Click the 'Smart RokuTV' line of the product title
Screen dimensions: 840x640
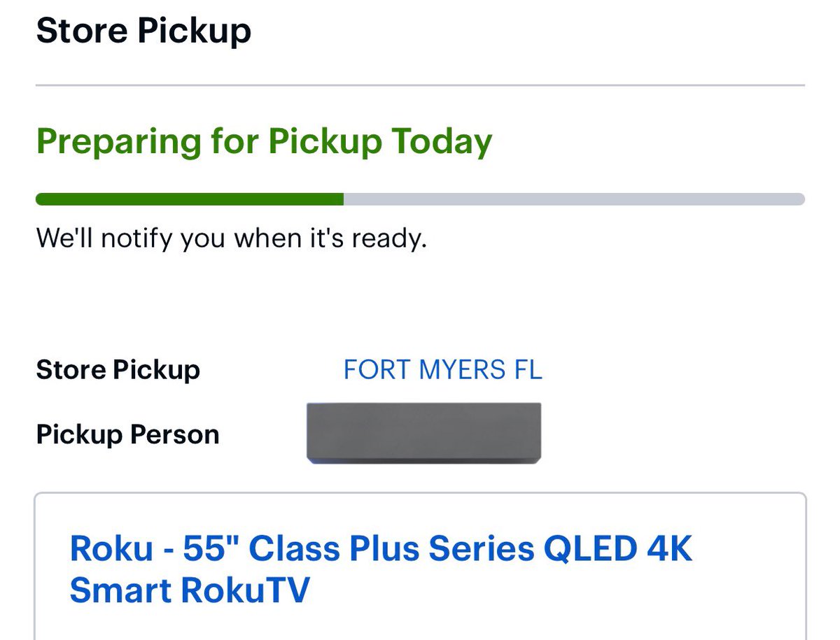(x=189, y=590)
